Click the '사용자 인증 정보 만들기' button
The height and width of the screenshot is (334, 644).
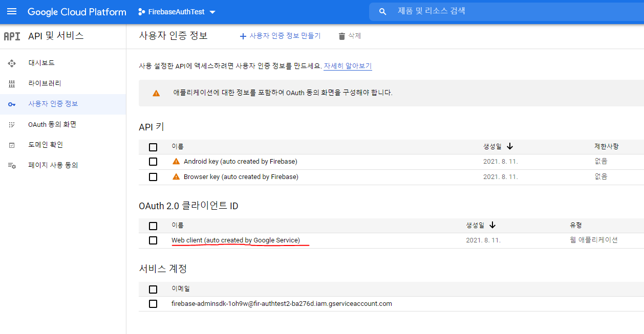[x=280, y=36]
